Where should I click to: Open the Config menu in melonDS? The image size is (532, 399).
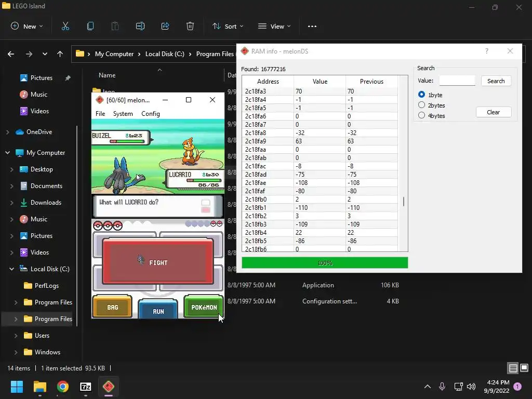(x=150, y=114)
